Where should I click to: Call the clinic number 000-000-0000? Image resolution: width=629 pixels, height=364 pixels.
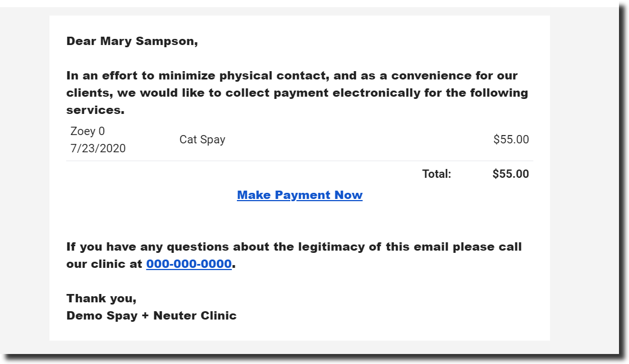pyautogui.click(x=189, y=264)
